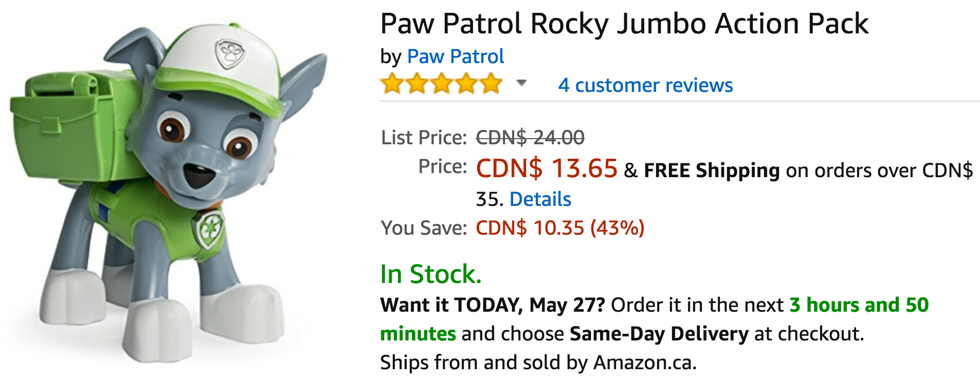Click the Ships from Amazon.ca line
Image resolution: width=980 pixels, height=380 pixels.
tap(538, 363)
